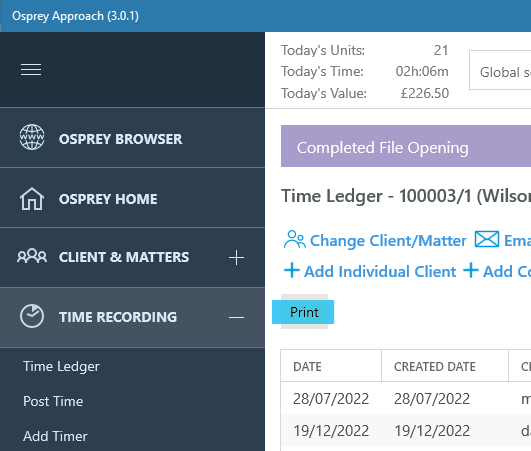Toggle the hamburger navigation menu
This screenshot has height=451, width=531.
pos(31,69)
